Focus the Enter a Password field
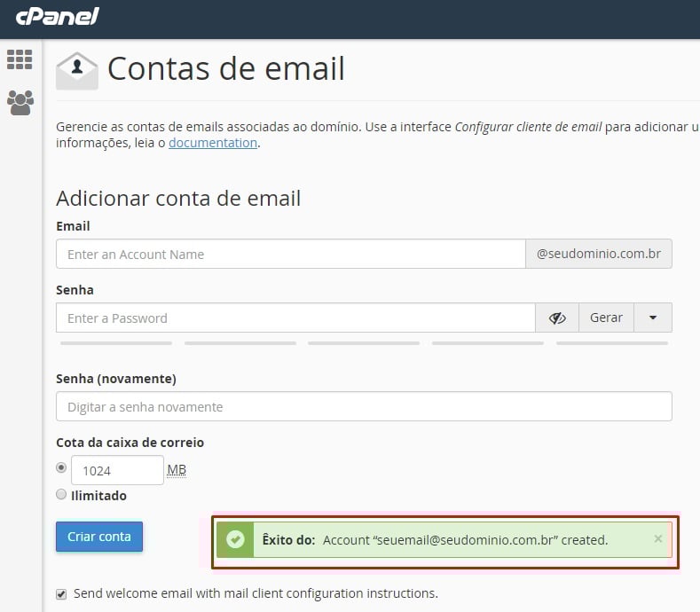This screenshot has height=612, width=700. (x=295, y=318)
